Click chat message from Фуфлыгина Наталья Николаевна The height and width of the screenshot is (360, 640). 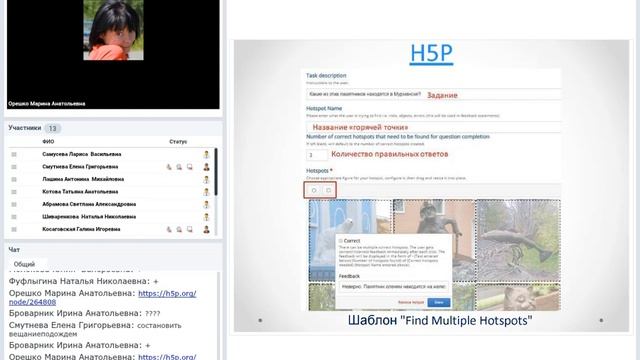tap(84, 281)
